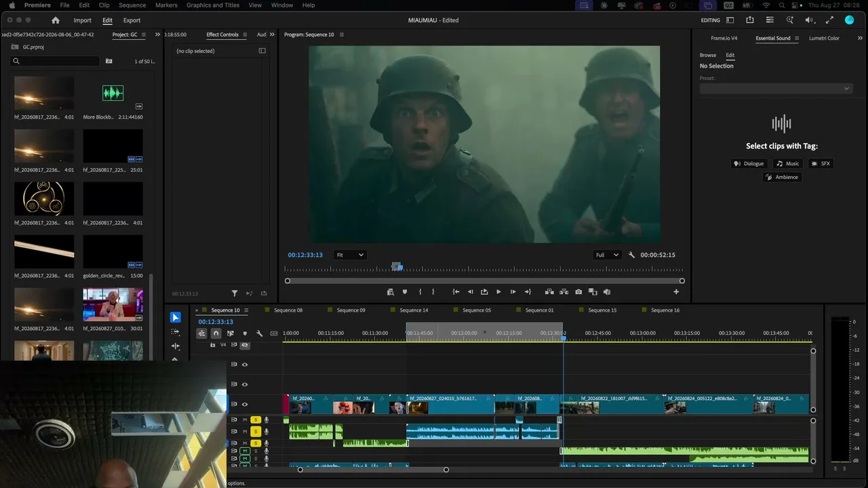
Task: Toggle insert sequences as nests option
Action: click(201, 333)
